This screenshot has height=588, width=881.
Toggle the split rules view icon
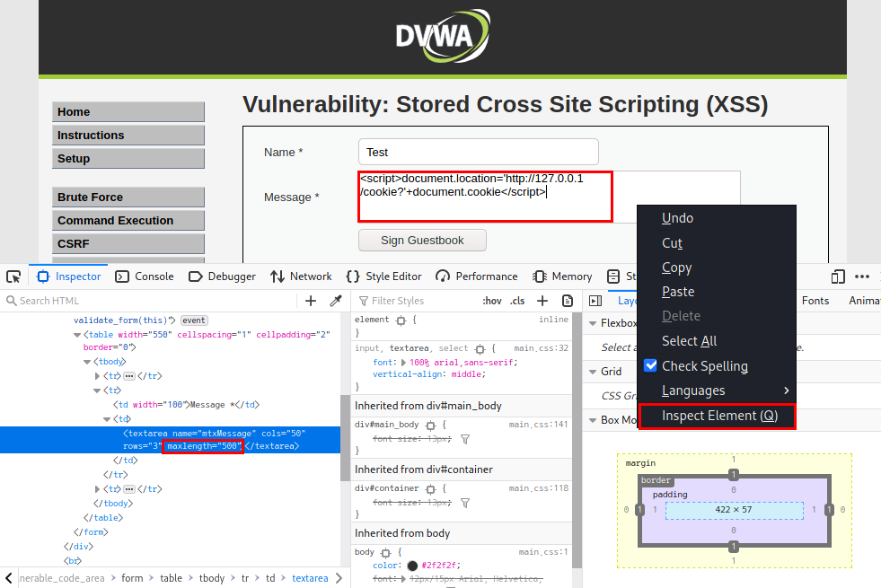[595, 301]
